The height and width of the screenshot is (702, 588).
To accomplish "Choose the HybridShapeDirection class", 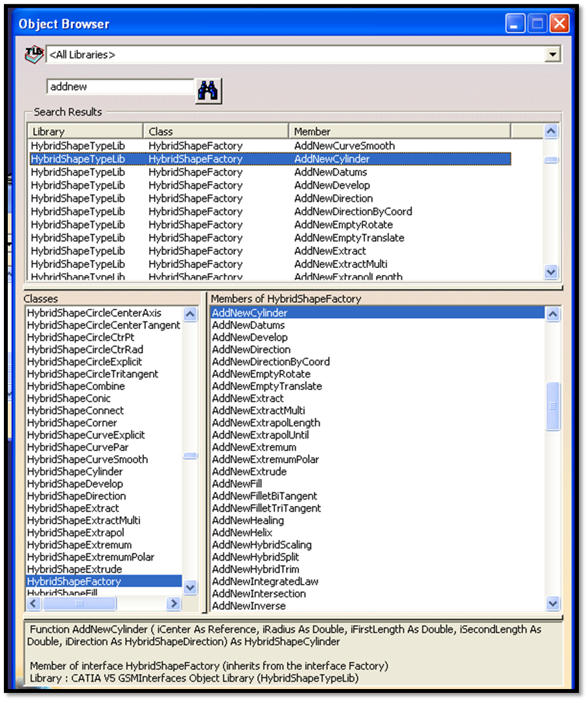I will point(104,496).
